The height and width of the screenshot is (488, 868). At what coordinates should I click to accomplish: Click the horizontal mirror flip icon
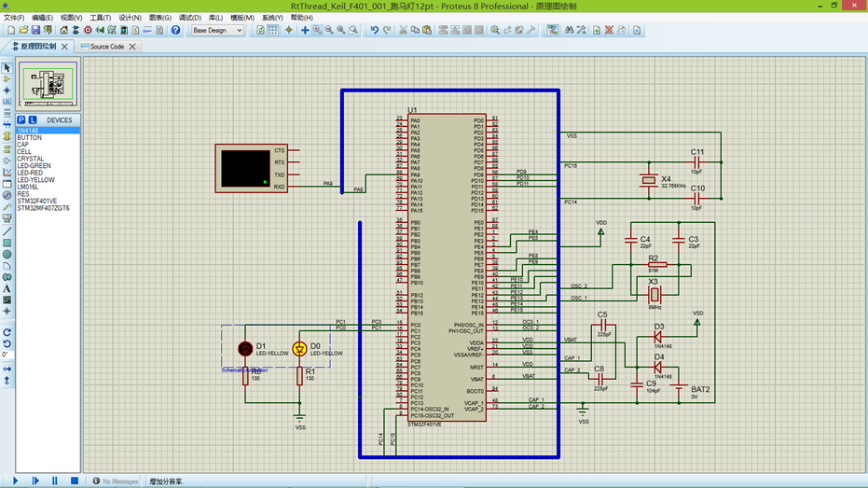pyautogui.click(x=7, y=369)
